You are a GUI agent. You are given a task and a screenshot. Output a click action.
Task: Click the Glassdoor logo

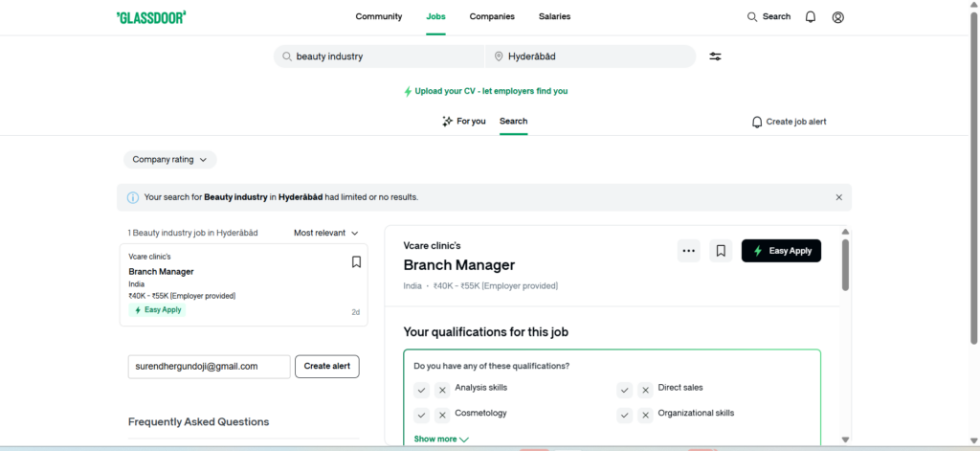click(x=151, y=16)
